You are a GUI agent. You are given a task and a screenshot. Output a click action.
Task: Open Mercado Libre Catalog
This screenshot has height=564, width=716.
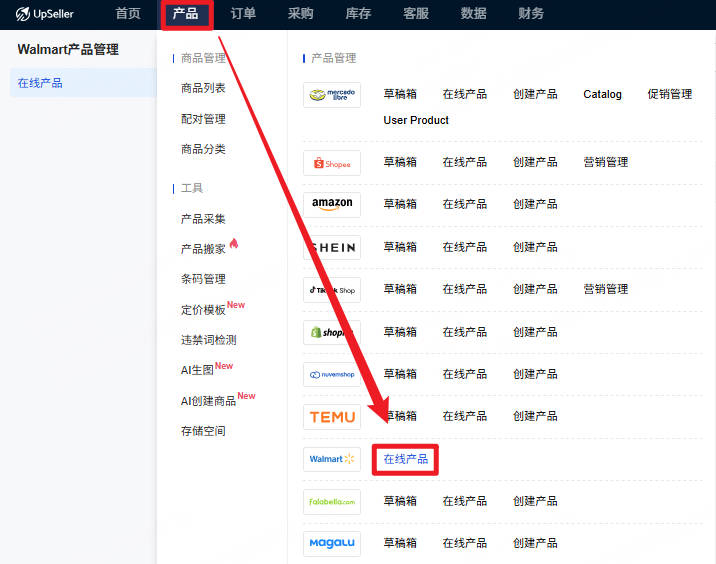602,95
